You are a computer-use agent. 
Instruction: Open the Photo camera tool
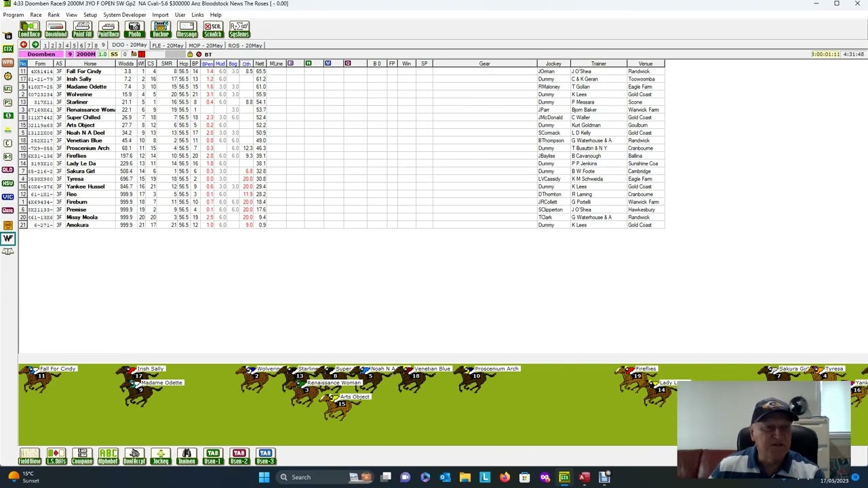(134, 30)
